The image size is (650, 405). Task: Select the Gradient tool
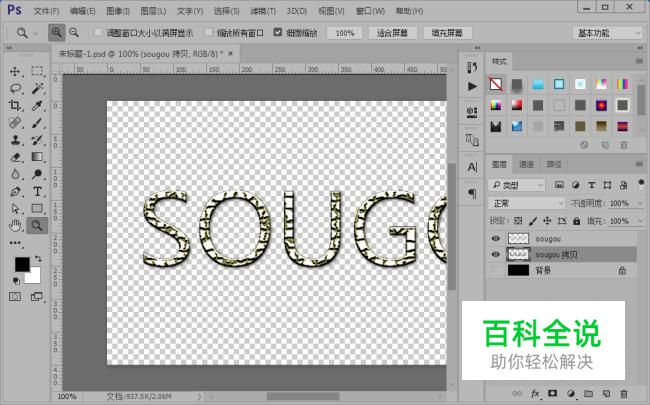(x=37, y=157)
